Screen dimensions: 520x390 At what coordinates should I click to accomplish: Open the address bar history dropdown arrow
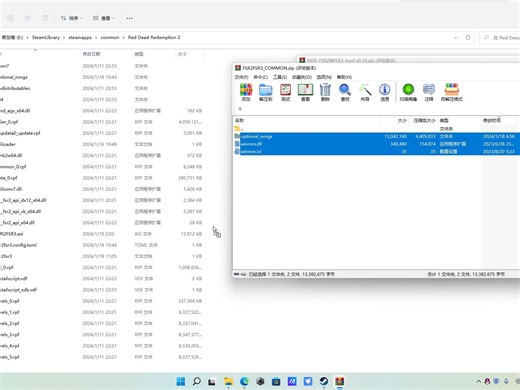click(456, 38)
